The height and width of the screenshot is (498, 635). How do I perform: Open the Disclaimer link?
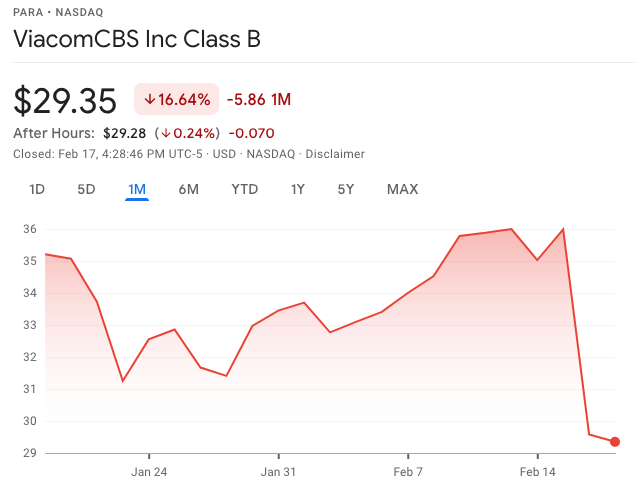click(335, 154)
